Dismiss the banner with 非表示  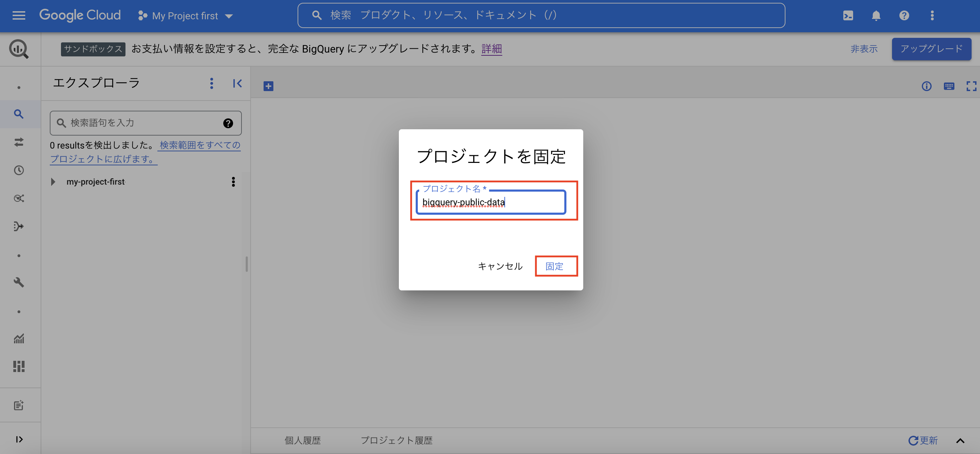pos(864,49)
